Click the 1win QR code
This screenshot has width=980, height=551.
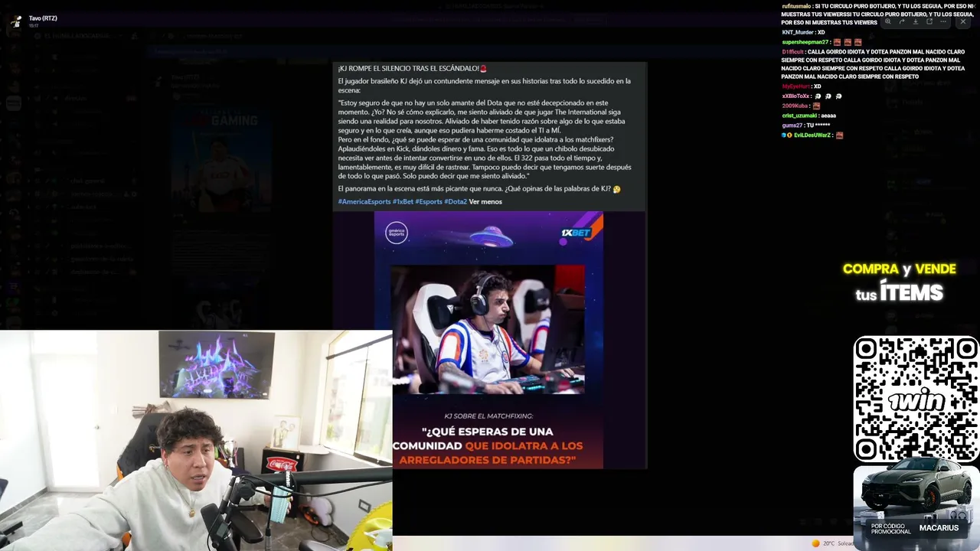click(916, 399)
